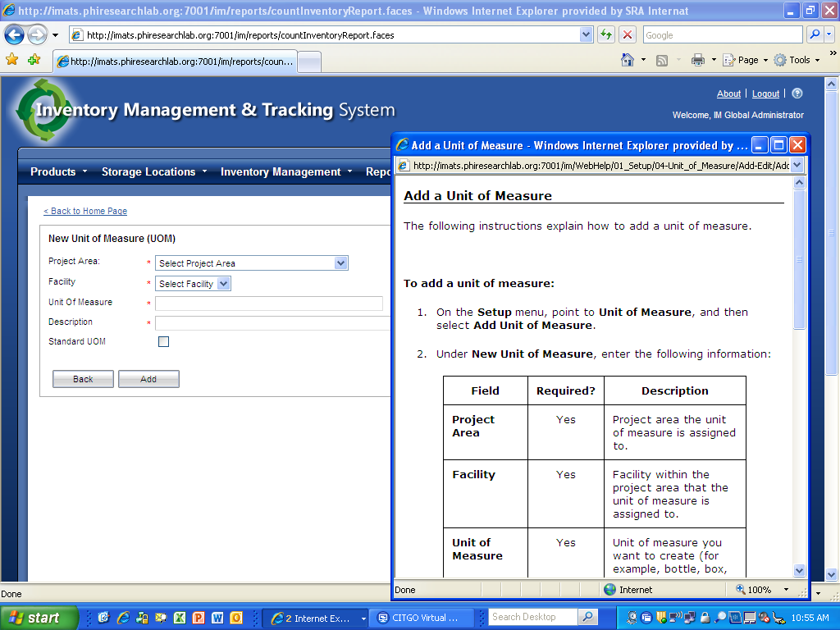Check the Standard UOM checkbox
Image resolution: width=840 pixels, height=630 pixels.
(164, 342)
